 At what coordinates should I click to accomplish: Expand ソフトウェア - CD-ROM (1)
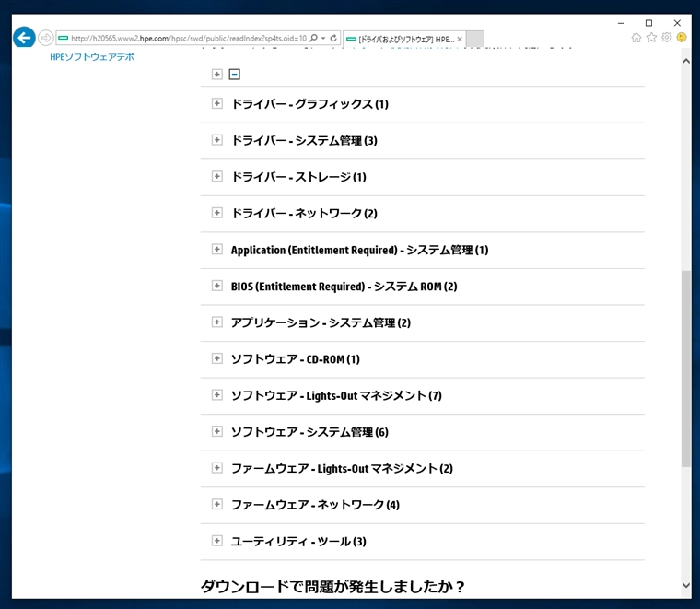(217, 358)
